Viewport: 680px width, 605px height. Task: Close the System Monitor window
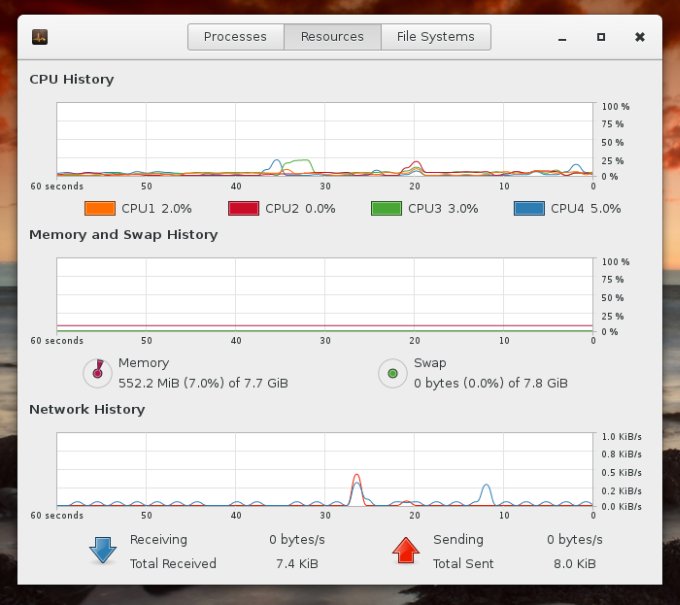(640, 37)
